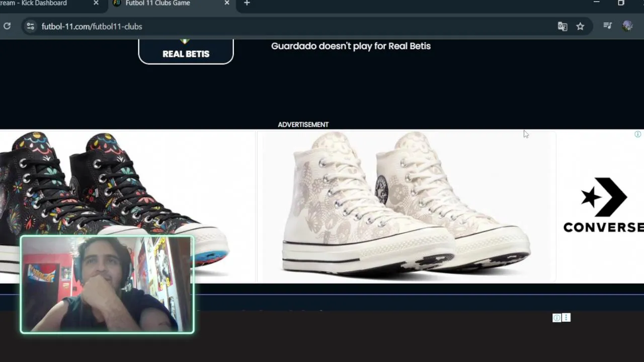Minimize the browser window
The image size is (644, 362).
point(596,3)
